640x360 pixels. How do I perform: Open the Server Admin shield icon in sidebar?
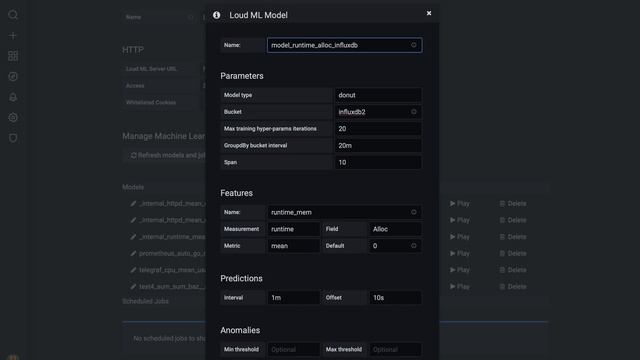(x=13, y=138)
